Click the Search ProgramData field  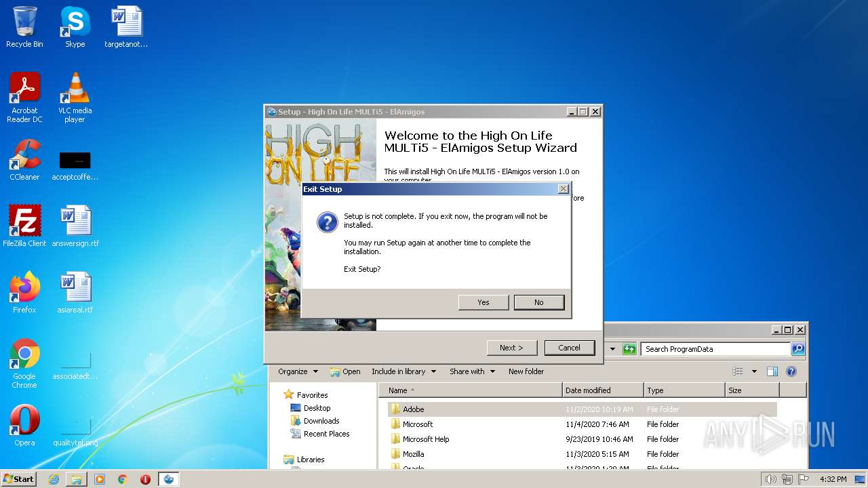coord(715,349)
